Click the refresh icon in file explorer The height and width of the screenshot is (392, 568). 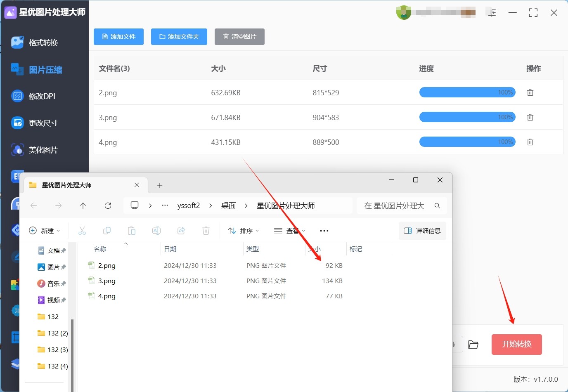coord(108,205)
